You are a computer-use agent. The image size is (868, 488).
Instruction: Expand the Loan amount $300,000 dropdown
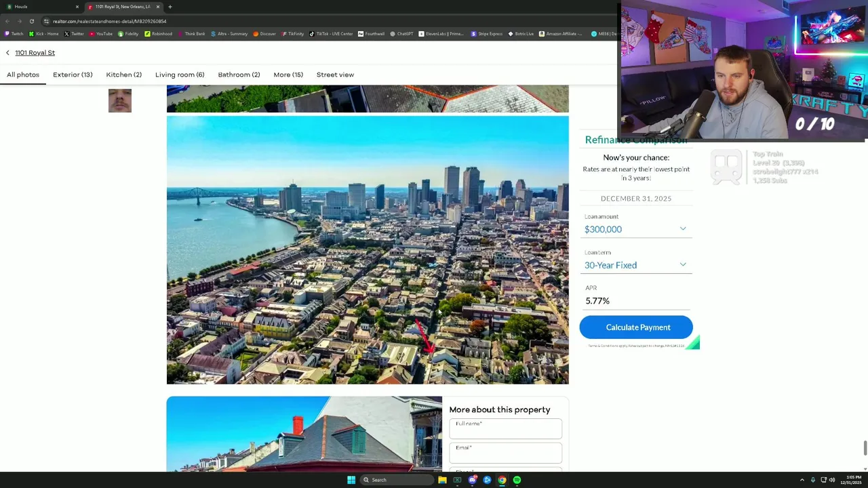pyautogui.click(x=636, y=229)
